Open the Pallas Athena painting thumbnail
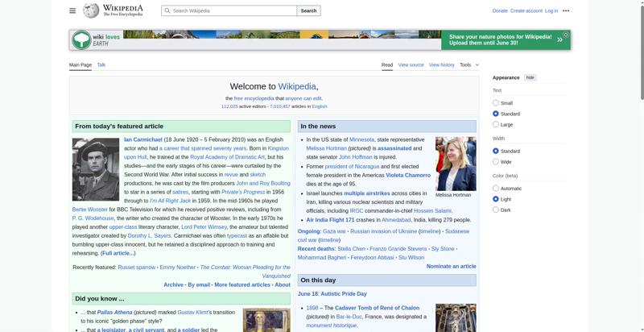644x332 pixels. (266, 320)
